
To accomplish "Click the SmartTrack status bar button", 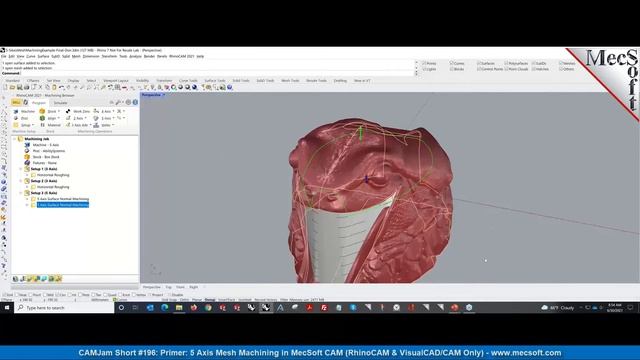I will pos(227,300).
